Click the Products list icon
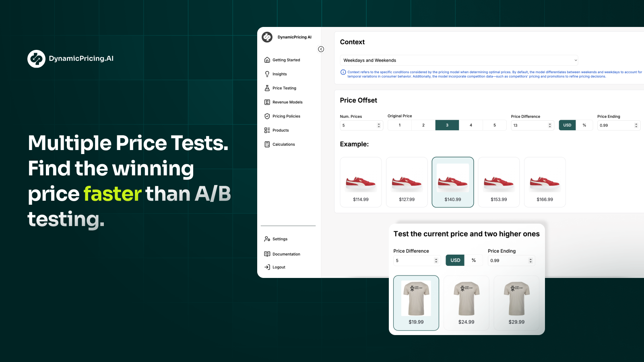 click(267, 130)
